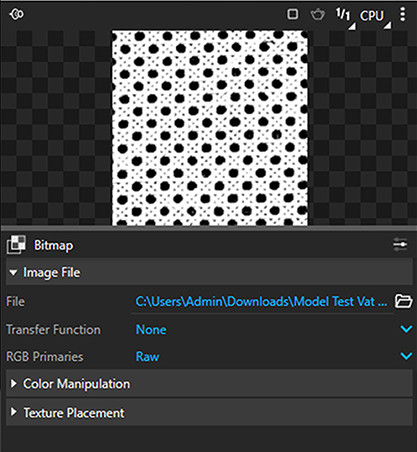Click the Transfer Function label
This screenshot has width=417, height=452.
coord(53,330)
